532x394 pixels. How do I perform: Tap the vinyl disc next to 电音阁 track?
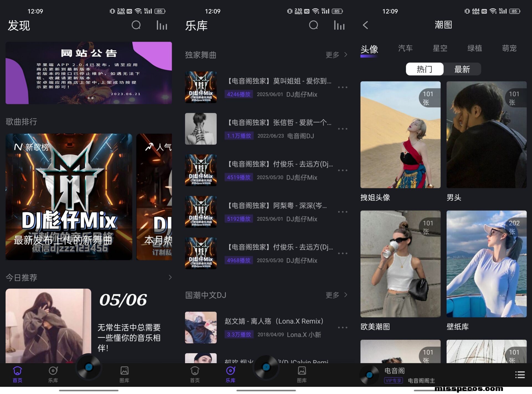click(x=369, y=375)
